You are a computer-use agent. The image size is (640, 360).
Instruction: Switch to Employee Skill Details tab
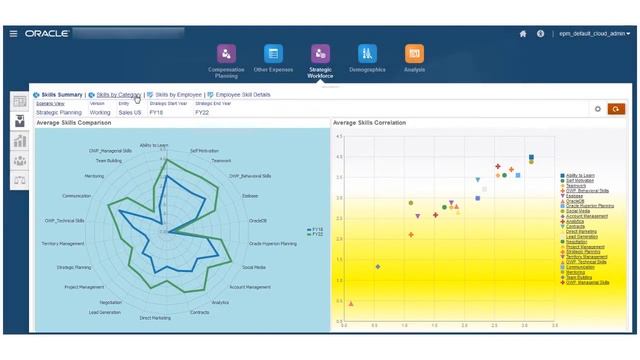[243, 95]
